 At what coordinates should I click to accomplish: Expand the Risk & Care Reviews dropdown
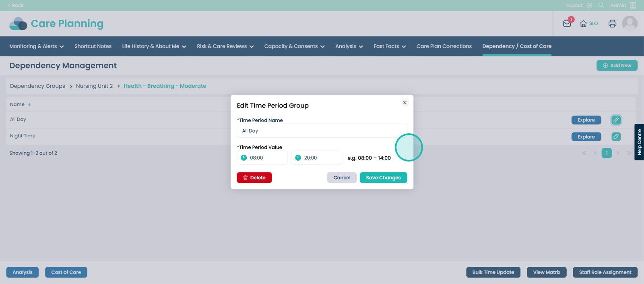[x=225, y=46]
